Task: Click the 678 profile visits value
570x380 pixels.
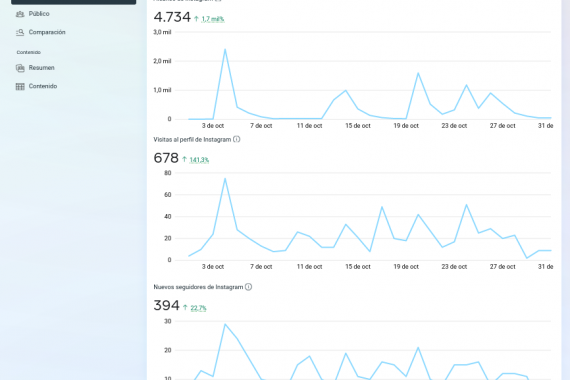Action: pos(166,158)
